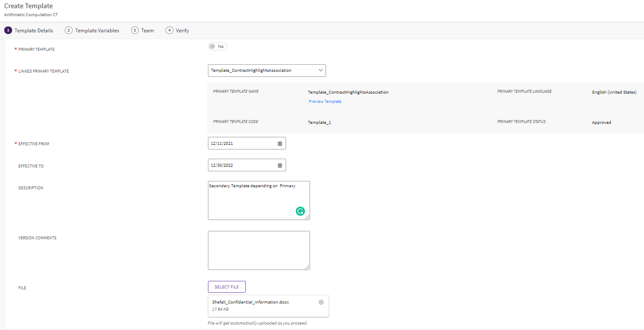Click the Preview Template link

(x=325, y=102)
